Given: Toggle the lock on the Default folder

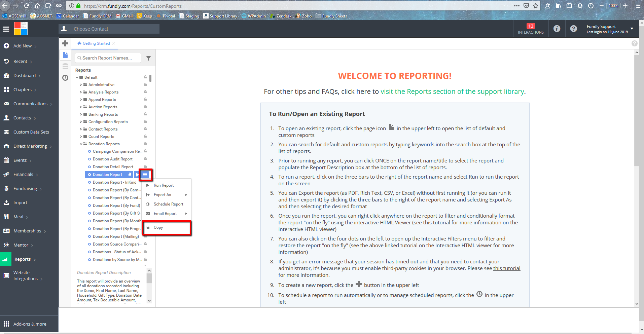Looking at the screenshot, I should coord(145,77).
